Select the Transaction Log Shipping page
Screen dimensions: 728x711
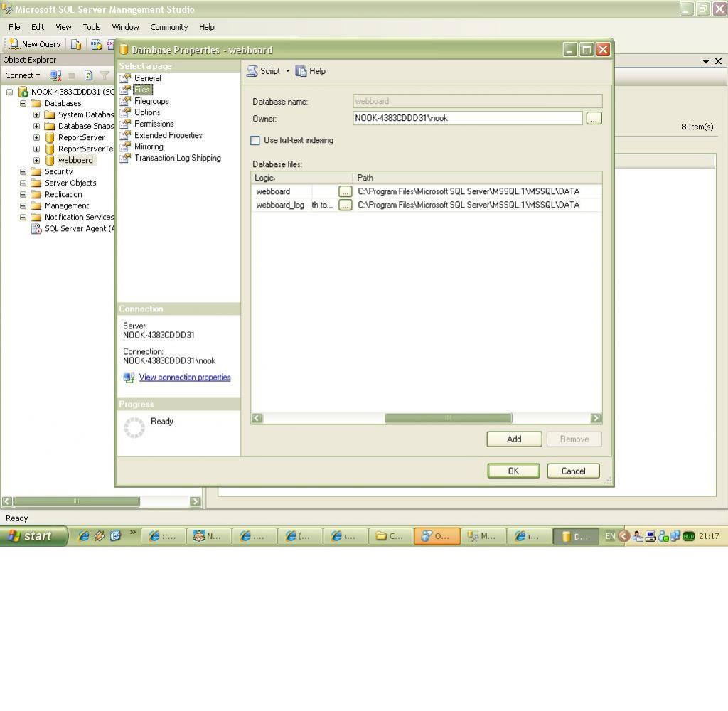pos(177,158)
